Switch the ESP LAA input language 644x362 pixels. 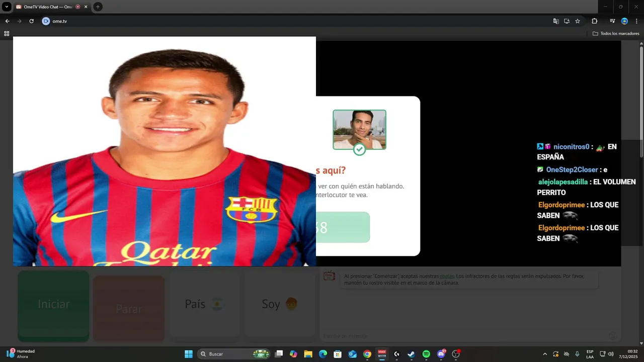(590, 354)
